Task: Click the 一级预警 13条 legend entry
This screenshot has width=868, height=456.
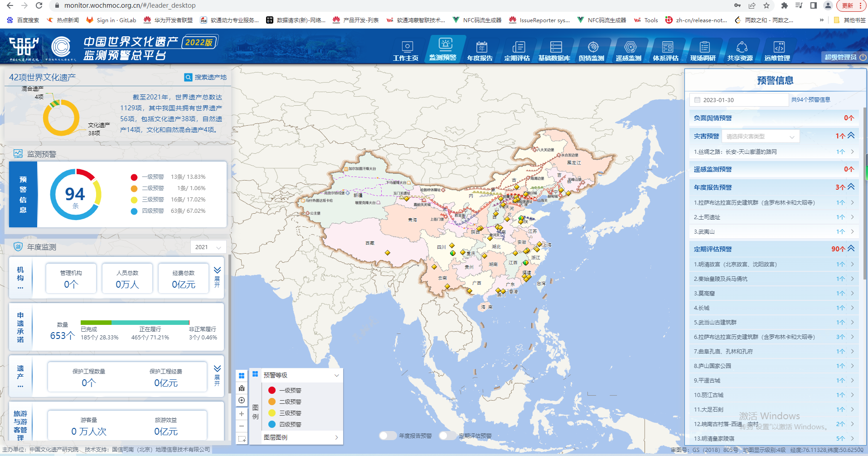Action: (168, 177)
